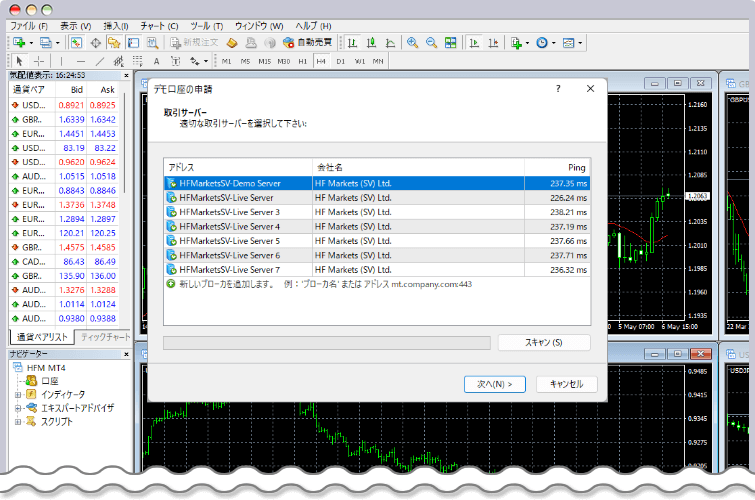Select the crosshair tool
The height and width of the screenshot is (500, 755).
click(39, 61)
